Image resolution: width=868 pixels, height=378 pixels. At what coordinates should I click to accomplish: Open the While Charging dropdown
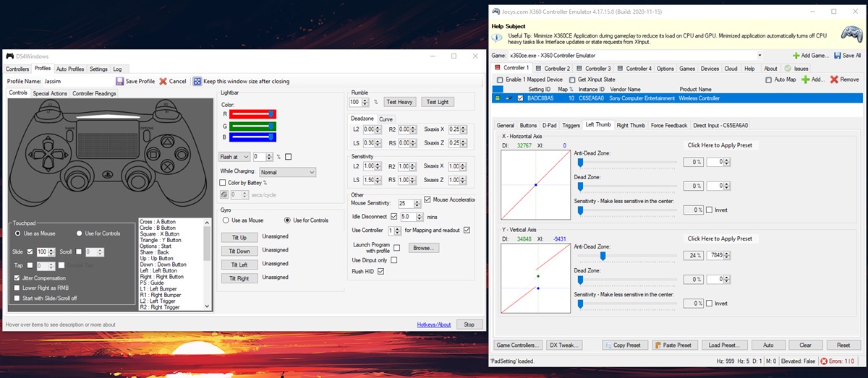(288, 173)
